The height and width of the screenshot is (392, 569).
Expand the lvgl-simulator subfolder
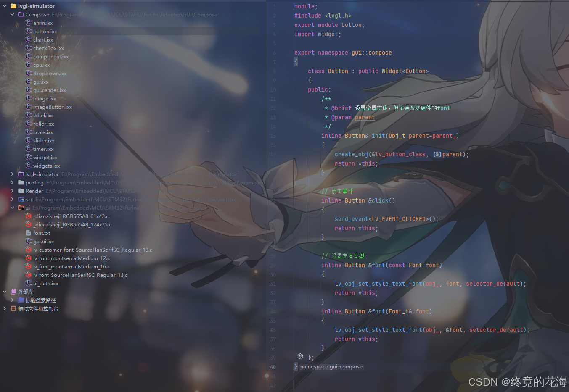pyautogui.click(x=12, y=174)
